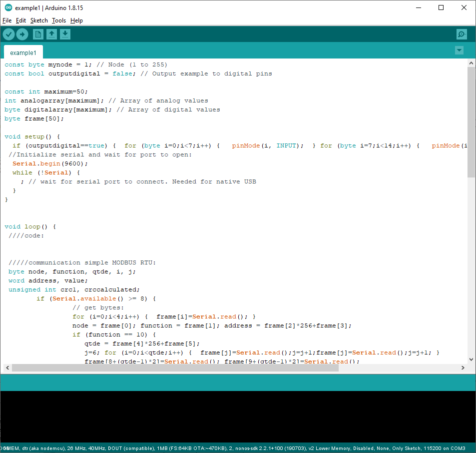Click the 'communication simple MODBUS RTU' comment
This screenshot has height=453, width=476.
(82, 262)
